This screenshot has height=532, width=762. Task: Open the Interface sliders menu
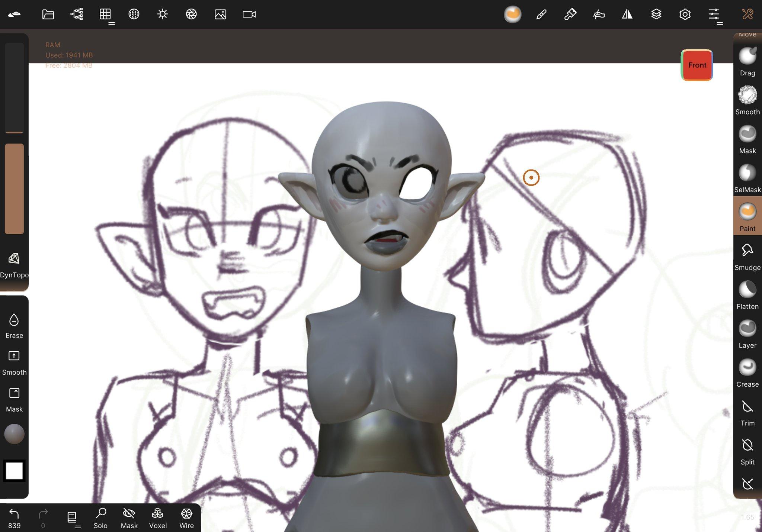tap(714, 14)
